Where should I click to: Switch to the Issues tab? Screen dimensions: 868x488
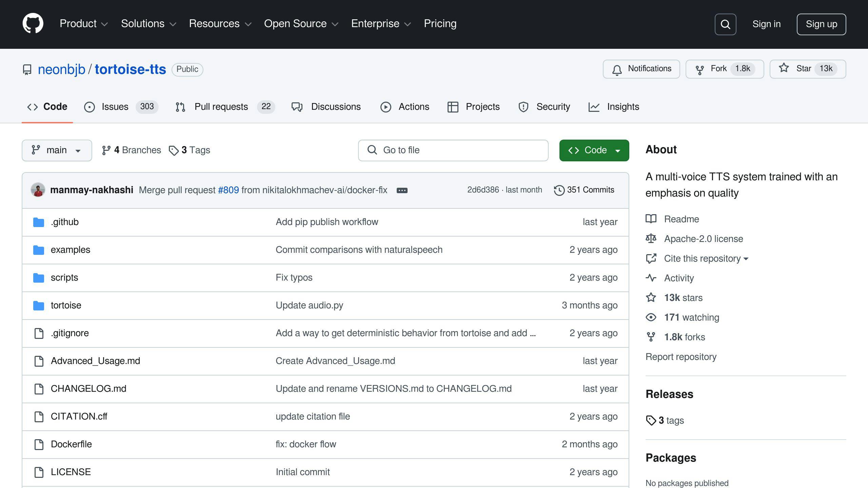[x=121, y=107]
